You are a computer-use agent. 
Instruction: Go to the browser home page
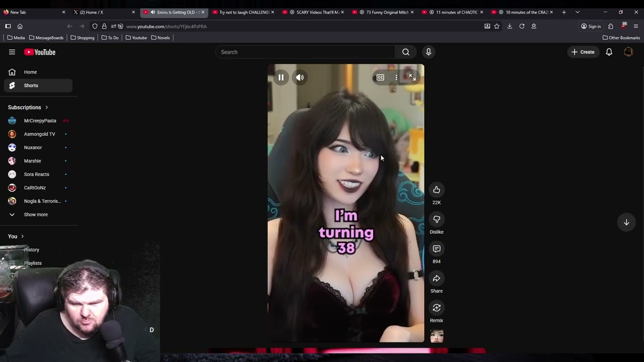click(20, 26)
